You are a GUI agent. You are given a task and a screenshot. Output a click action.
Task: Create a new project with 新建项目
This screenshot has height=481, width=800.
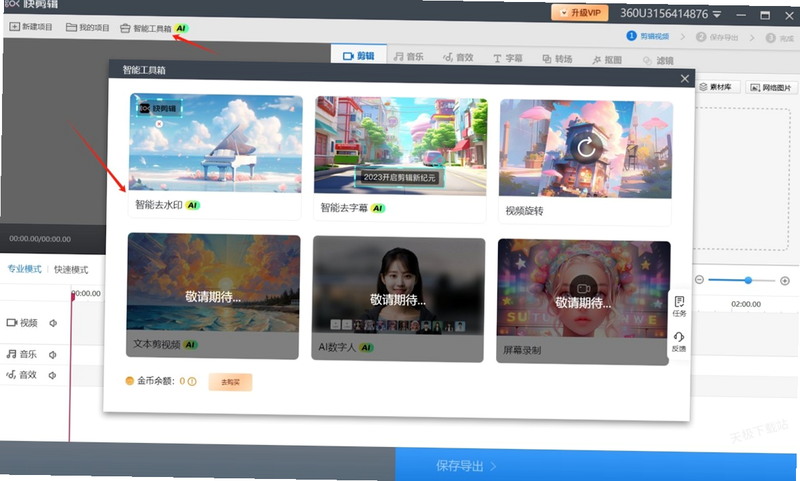pos(31,27)
